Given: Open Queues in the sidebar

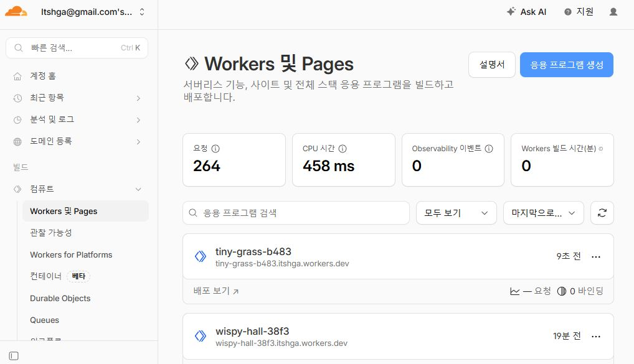Looking at the screenshot, I should [44, 320].
